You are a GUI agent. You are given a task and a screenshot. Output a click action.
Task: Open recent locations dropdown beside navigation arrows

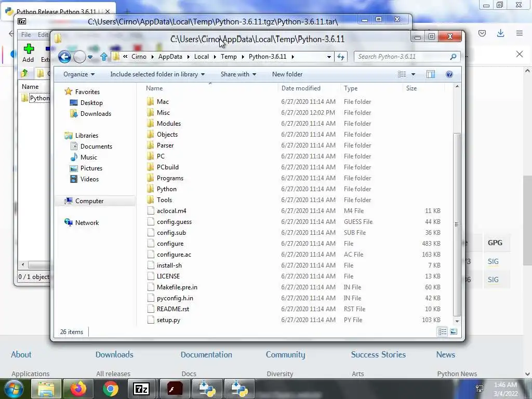90,57
